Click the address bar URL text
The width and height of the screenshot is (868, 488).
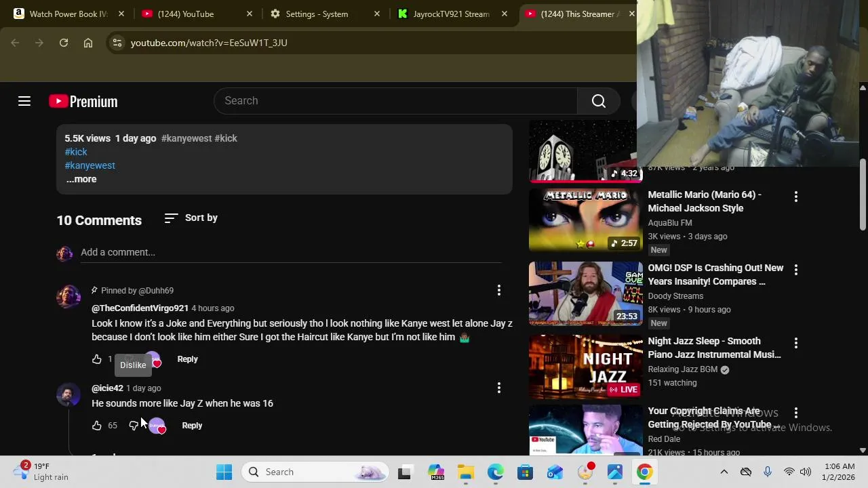tap(209, 43)
